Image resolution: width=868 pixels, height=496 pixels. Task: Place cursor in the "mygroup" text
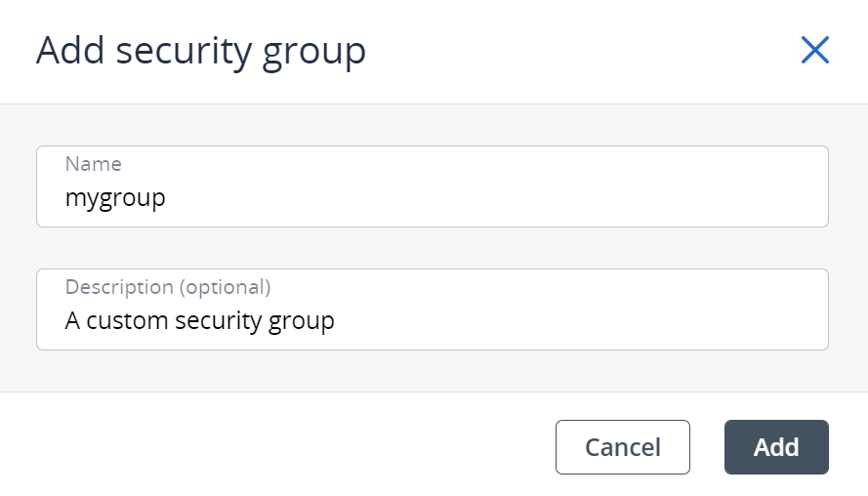(115, 198)
